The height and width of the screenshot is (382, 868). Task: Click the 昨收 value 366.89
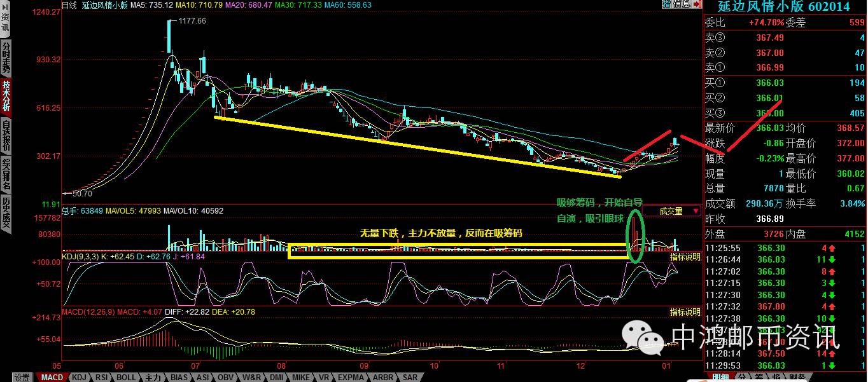(x=769, y=219)
